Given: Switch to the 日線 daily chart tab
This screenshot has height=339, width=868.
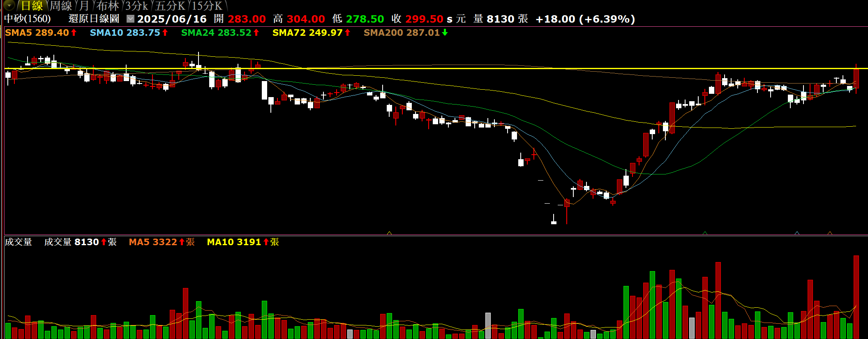Looking at the screenshot, I should tap(32, 6).
